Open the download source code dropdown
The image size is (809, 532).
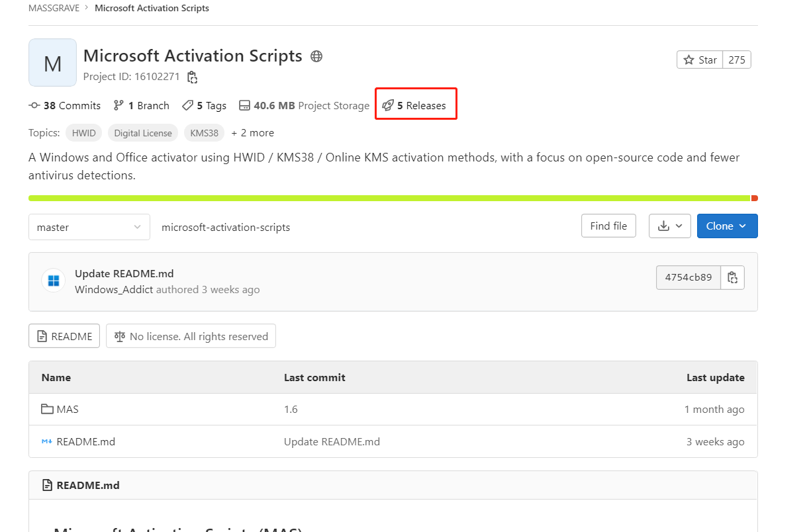(x=670, y=226)
